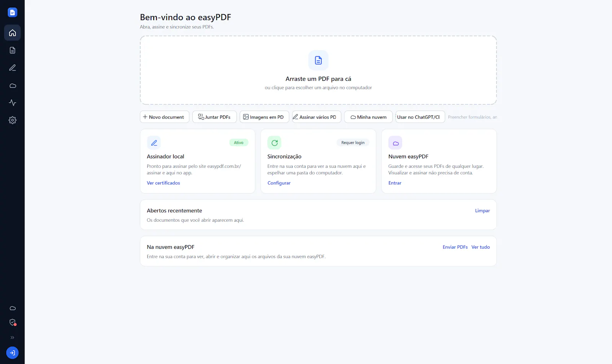Expand the sidebar with the double chevron

[12, 338]
